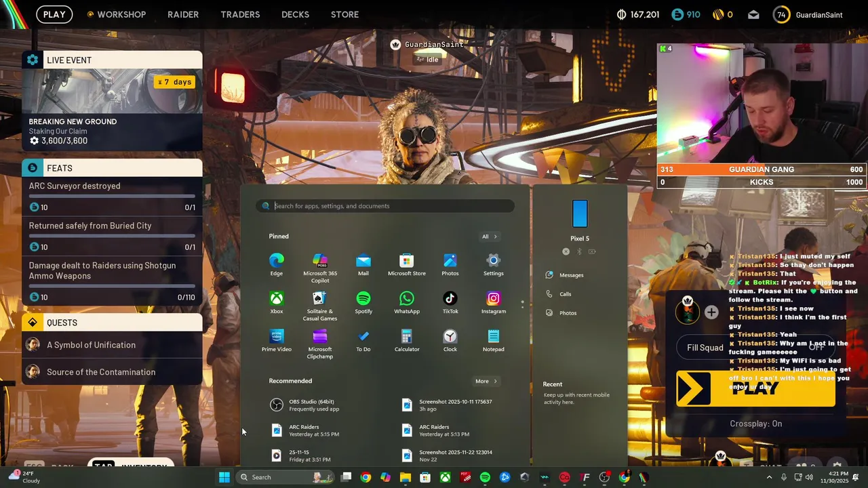The height and width of the screenshot is (488, 868).
Task: Toggle Crossplay: On setting
Action: [756, 424]
